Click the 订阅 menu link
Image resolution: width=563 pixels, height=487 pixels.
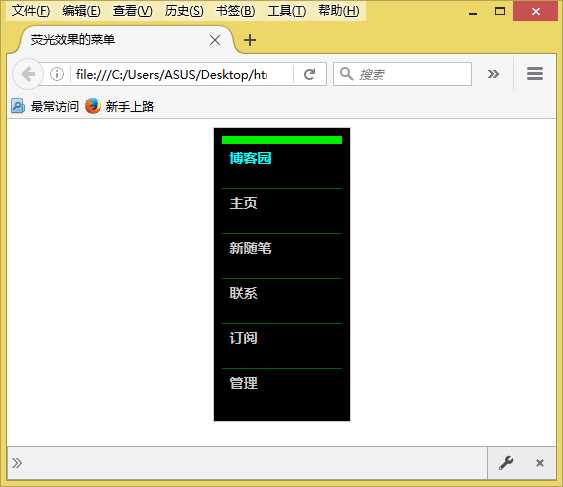point(243,338)
